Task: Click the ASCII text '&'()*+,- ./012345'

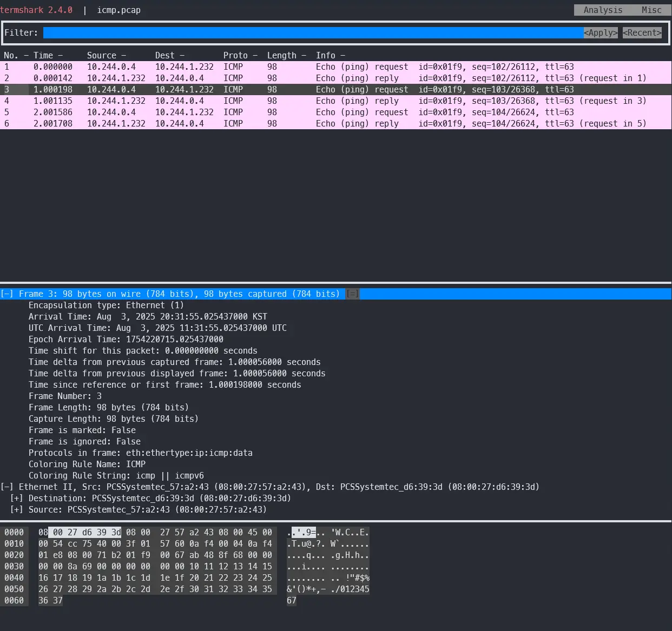Action: [x=328, y=589]
